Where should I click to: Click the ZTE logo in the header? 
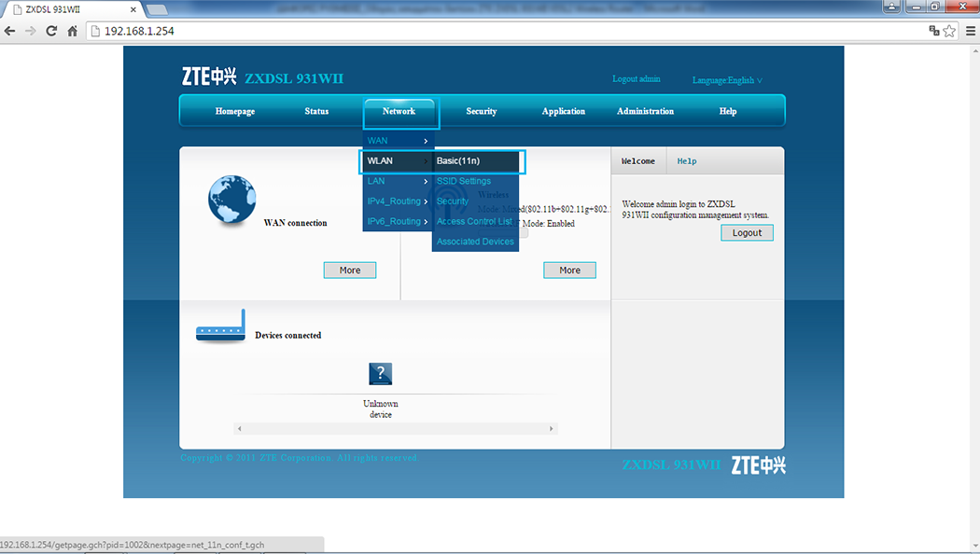[x=209, y=76]
